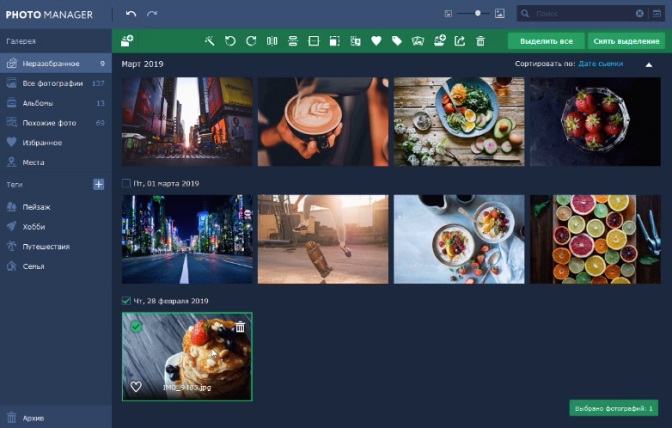Click the tag icon in toolbar
This screenshot has height=428, width=672.
click(397, 41)
